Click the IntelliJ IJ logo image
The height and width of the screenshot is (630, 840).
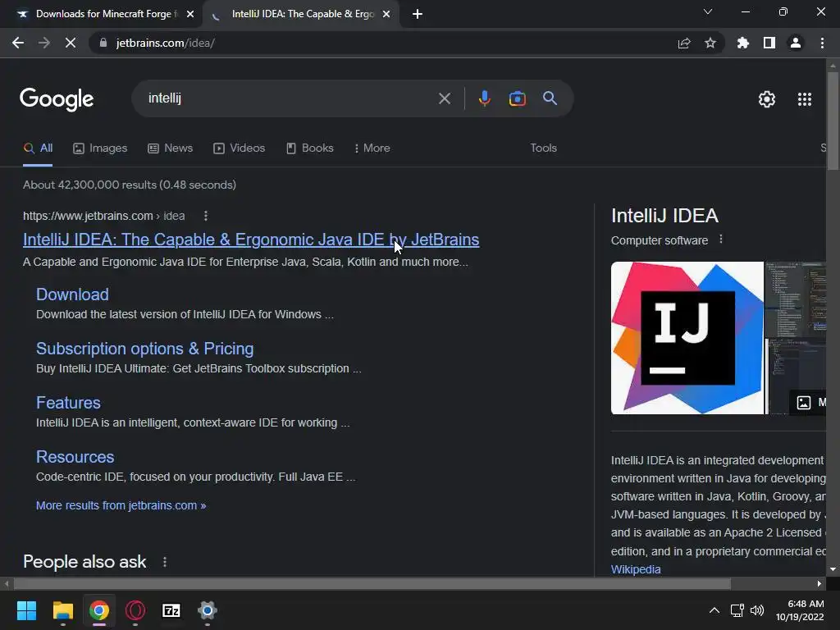pos(687,338)
